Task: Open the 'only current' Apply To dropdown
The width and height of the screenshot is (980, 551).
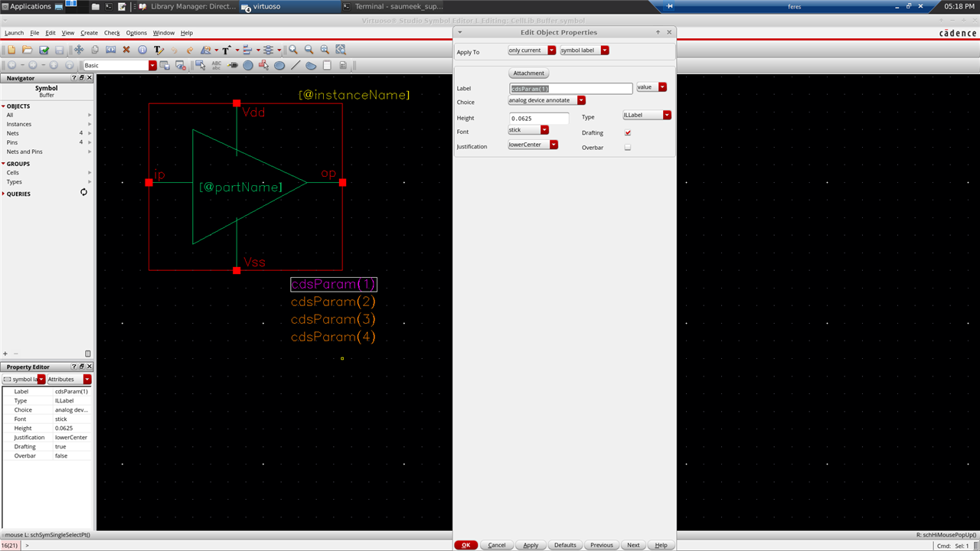Action: point(532,51)
